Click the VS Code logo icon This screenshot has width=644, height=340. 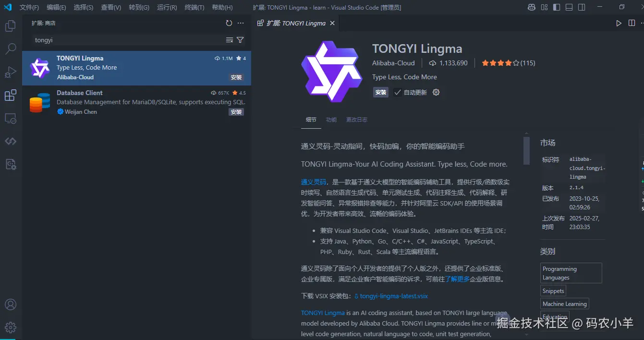click(x=8, y=7)
